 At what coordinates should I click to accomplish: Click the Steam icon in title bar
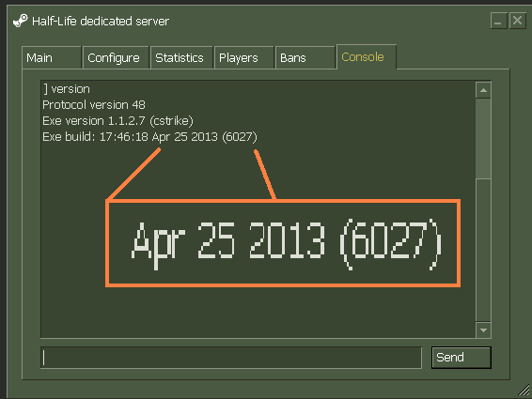(21, 21)
